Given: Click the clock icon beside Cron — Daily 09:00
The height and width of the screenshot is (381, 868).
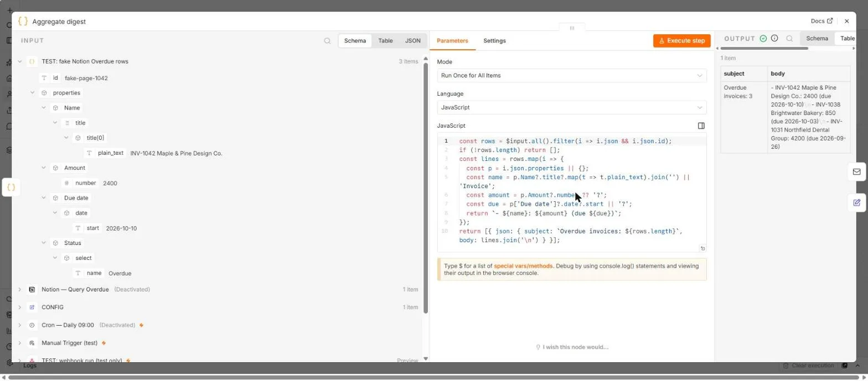Looking at the screenshot, I should [32, 325].
